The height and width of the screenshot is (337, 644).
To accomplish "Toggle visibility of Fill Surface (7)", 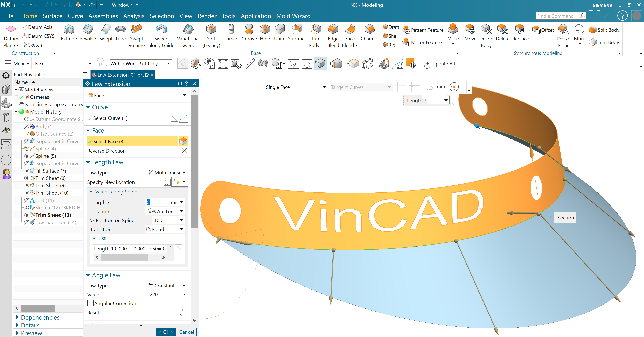I will 26,171.
